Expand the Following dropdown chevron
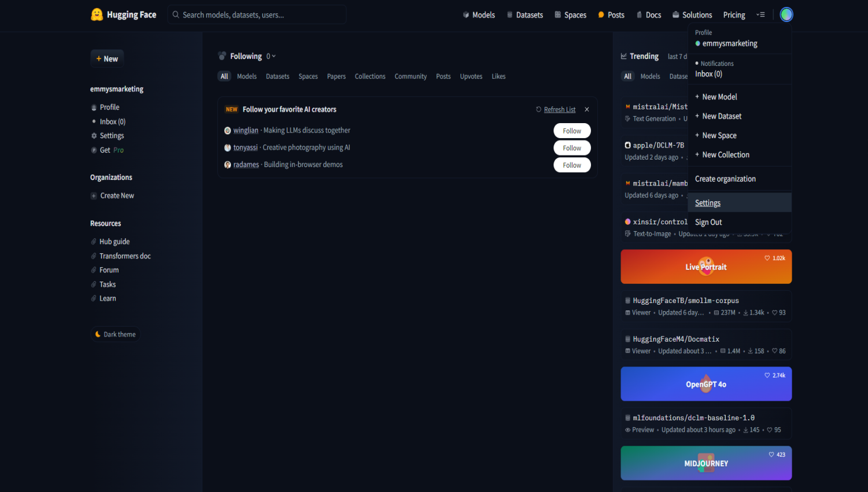 tap(274, 56)
